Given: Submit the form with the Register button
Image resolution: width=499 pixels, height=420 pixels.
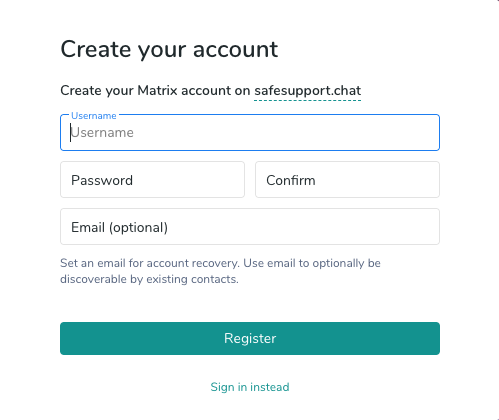Looking at the screenshot, I should click(x=250, y=338).
